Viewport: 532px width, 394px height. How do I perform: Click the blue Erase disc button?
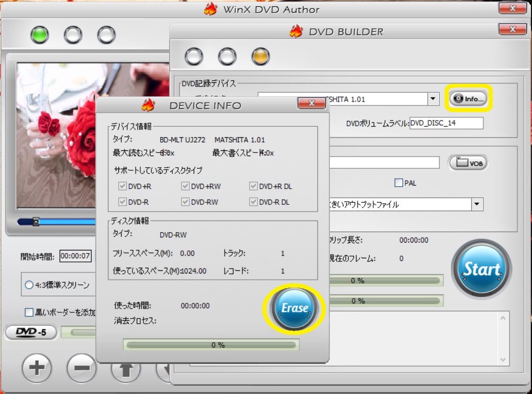coord(294,308)
